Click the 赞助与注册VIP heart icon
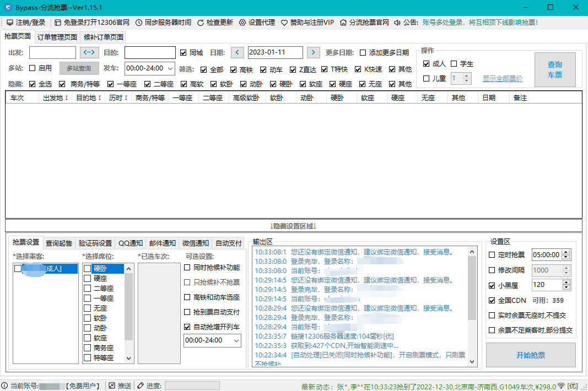The height and width of the screenshot is (391, 588). click(283, 23)
